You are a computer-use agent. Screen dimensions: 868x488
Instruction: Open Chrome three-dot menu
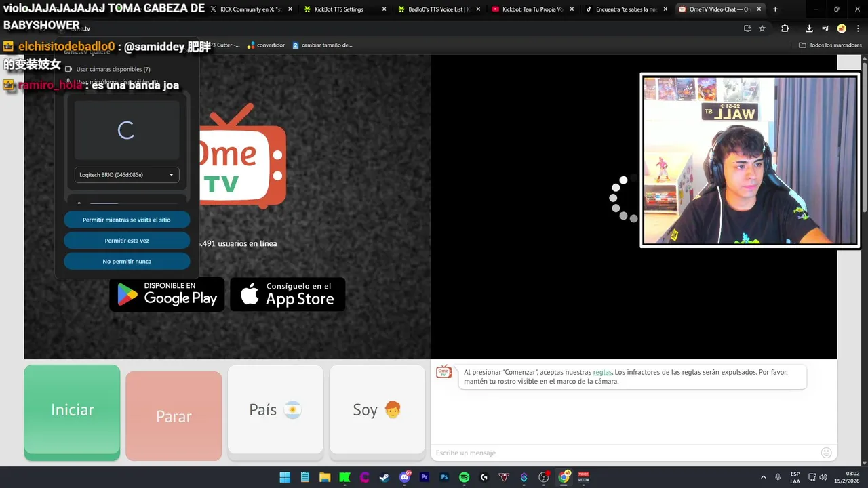click(x=857, y=28)
